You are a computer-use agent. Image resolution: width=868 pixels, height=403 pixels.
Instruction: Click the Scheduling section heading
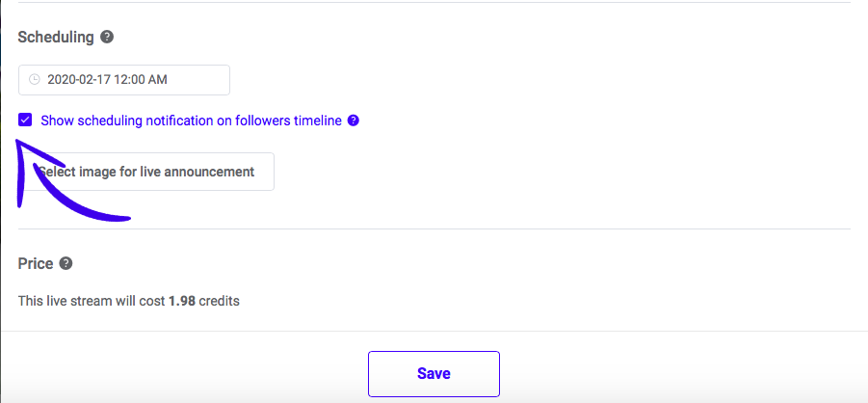tap(56, 38)
